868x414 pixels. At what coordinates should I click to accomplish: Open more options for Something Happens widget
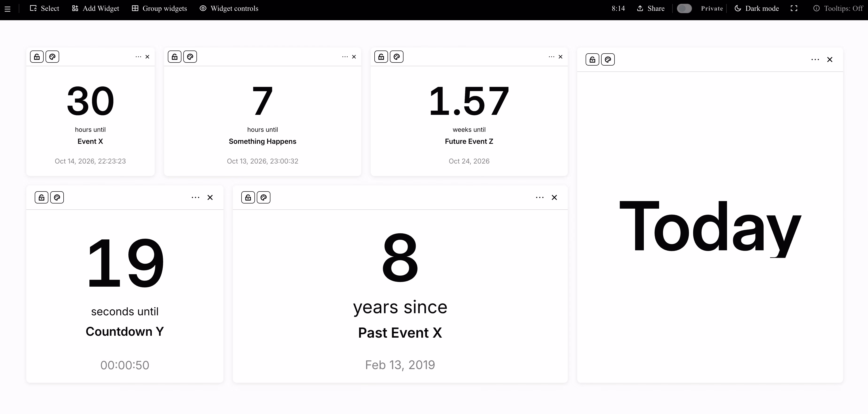point(345,57)
